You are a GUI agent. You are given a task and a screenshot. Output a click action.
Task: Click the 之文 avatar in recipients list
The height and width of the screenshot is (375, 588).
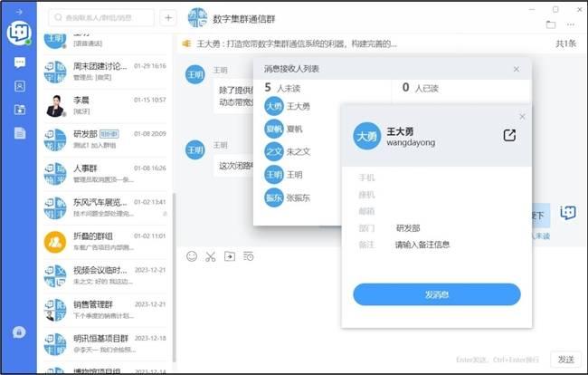(274, 151)
